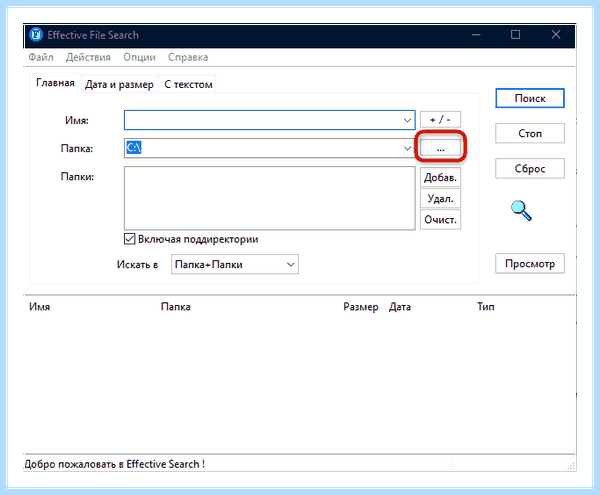Viewport: 600px width, 495px height.
Task: Click the magnifying glass search icon
Action: pos(521,210)
